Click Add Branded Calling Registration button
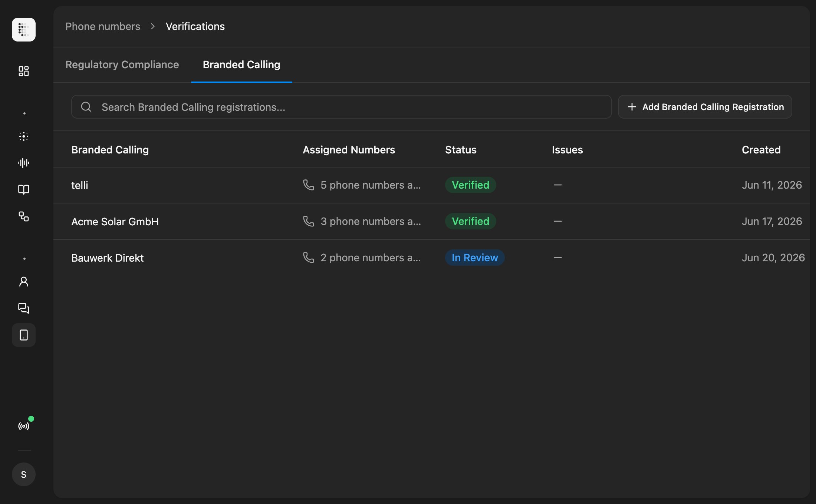Image resolution: width=816 pixels, height=504 pixels. pos(705,107)
